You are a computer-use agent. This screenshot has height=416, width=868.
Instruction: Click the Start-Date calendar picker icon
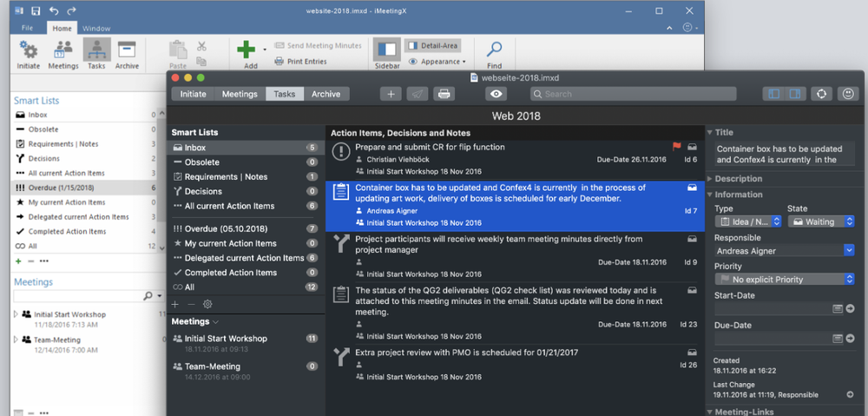pos(838,308)
